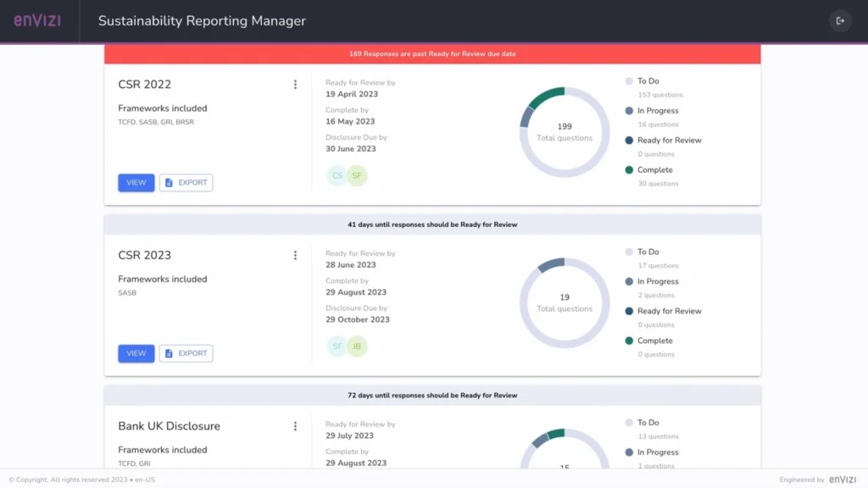Click the red banner about 169 past-due responses
The image size is (868, 488).
[432, 54]
